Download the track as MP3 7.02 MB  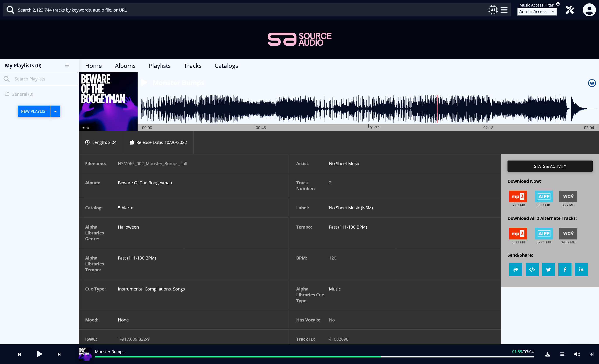point(518,197)
